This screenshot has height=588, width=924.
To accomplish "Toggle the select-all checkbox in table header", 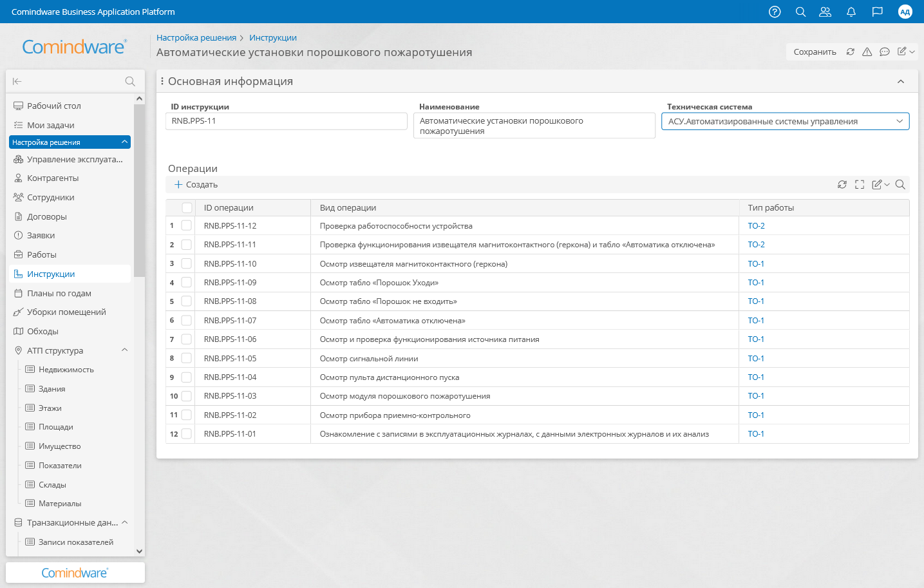I will click(x=187, y=207).
